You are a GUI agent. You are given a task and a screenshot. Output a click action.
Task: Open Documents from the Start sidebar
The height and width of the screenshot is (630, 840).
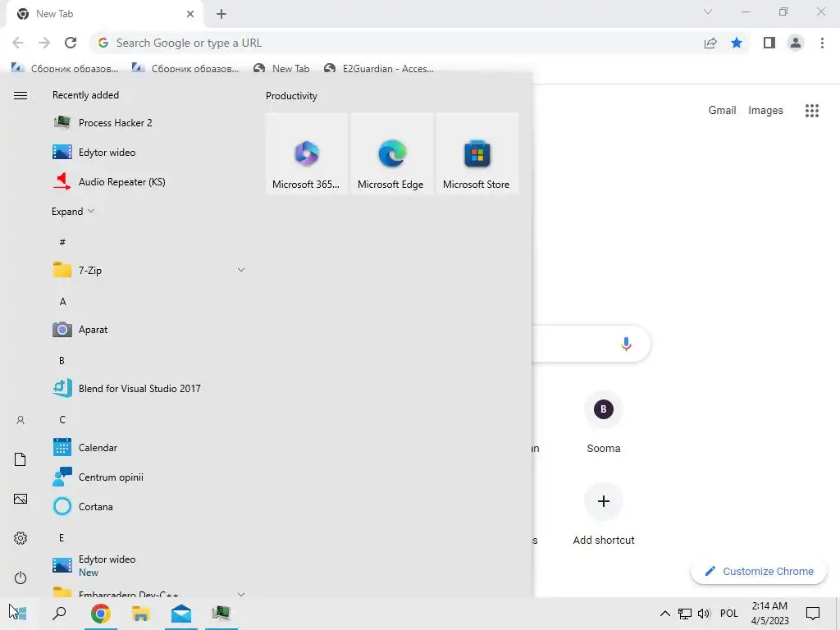tap(21, 459)
